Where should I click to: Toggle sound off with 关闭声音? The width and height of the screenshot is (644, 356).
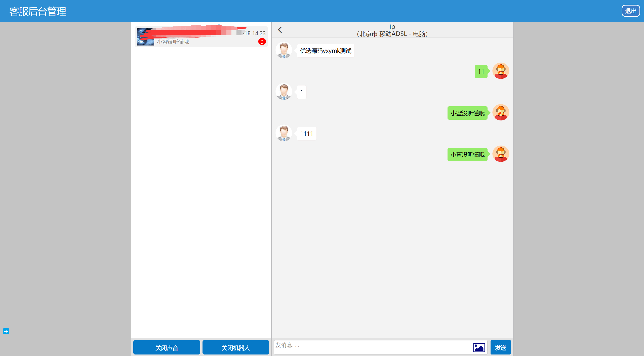point(167,347)
